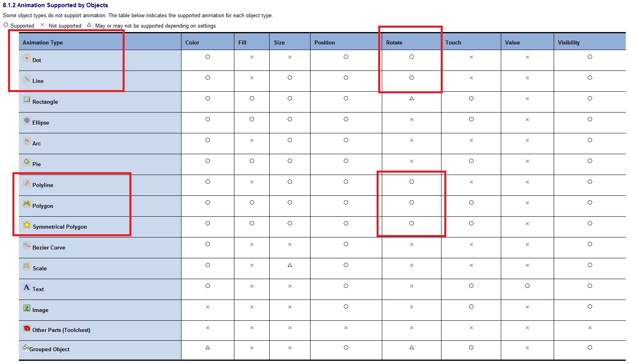Image resolution: width=629 pixels, height=364 pixels.
Task: Click the 'Image' row label
Action: point(40,310)
